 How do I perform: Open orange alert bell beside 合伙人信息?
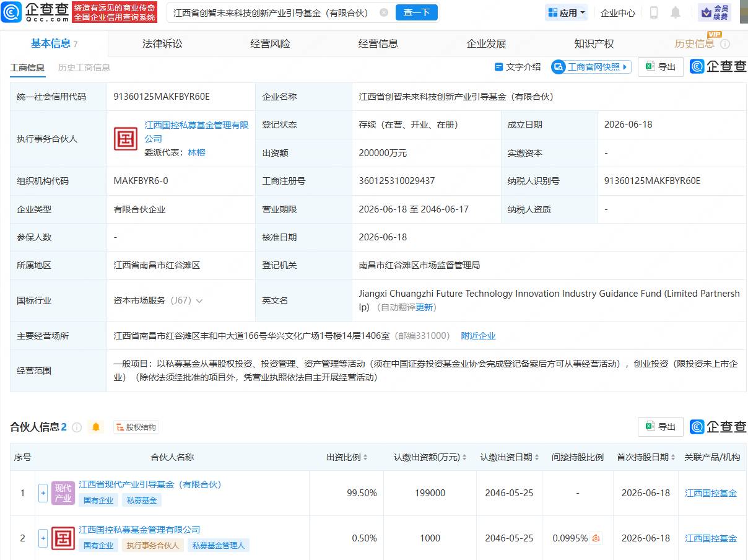(x=95, y=427)
